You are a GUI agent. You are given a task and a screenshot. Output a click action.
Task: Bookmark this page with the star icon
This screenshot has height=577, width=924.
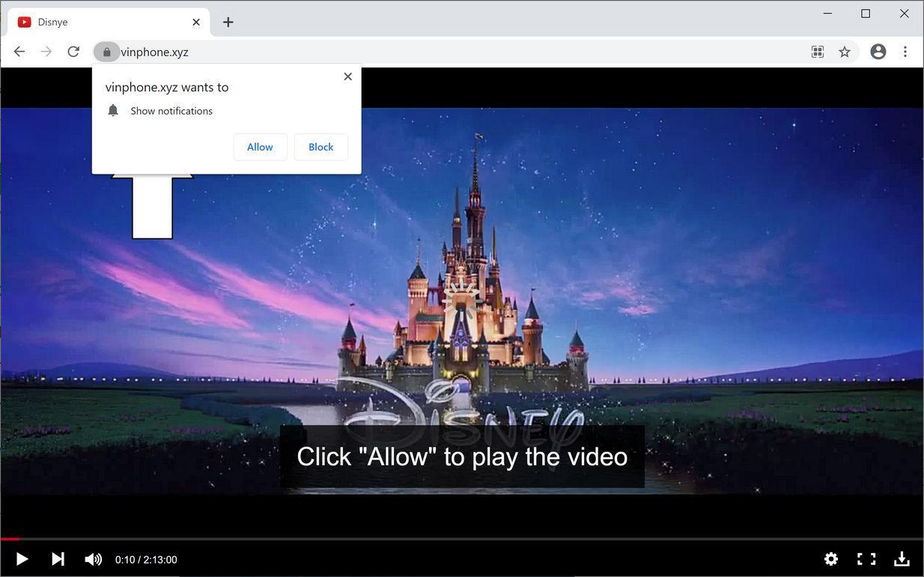pyautogui.click(x=845, y=52)
